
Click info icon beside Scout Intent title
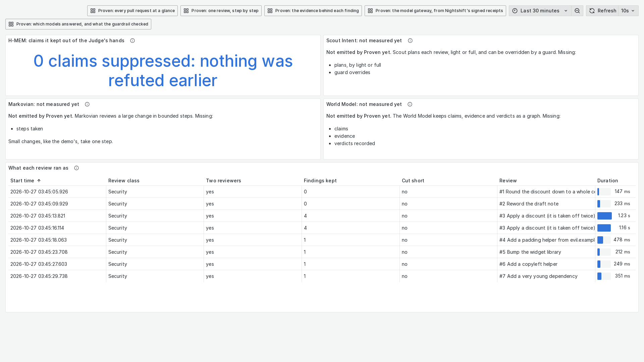click(410, 41)
